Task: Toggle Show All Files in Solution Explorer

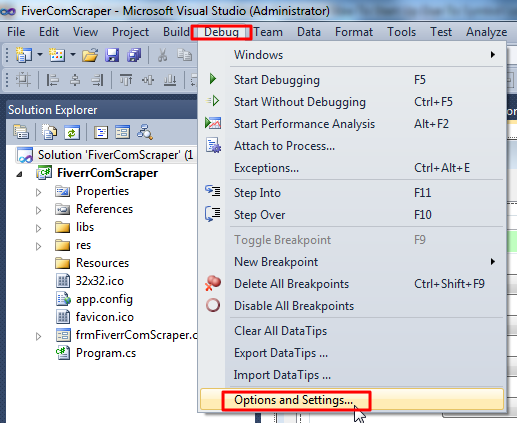Action: tap(49, 132)
